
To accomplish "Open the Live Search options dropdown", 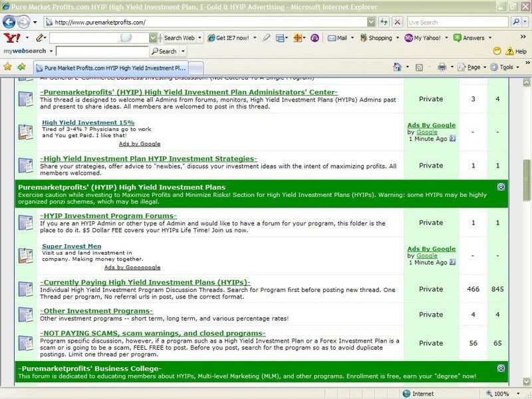I will [x=525, y=23].
